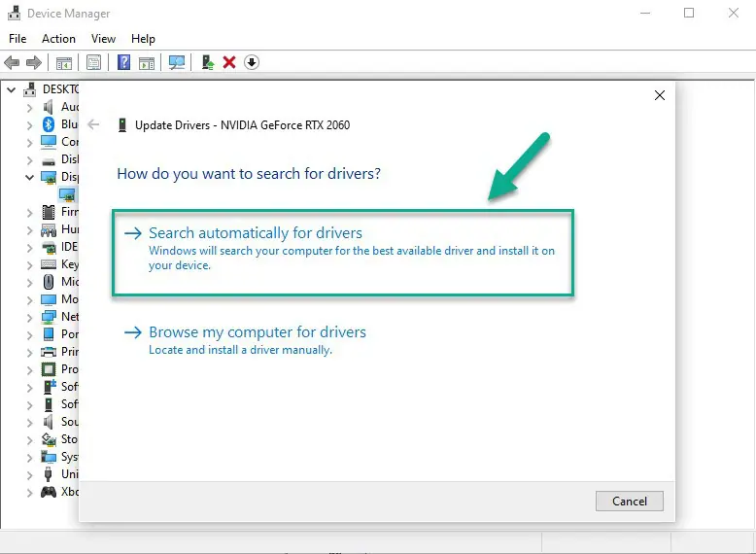This screenshot has height=554, width=756.
Task: Click the red X Uninstall device icon
Action: tap(229, 62)
